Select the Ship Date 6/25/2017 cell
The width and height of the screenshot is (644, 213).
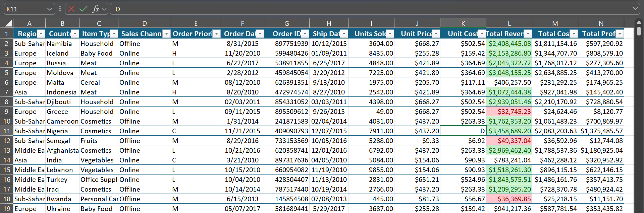pos(329,63)
